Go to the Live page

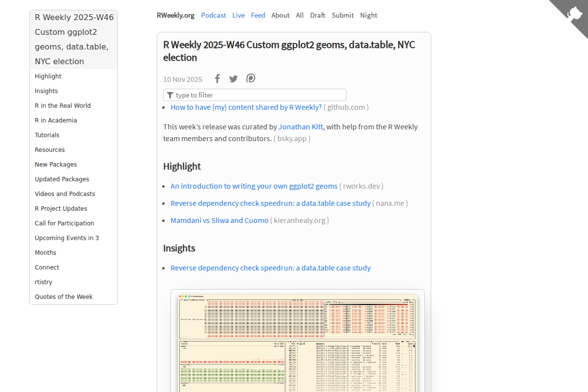coord(239,15)
